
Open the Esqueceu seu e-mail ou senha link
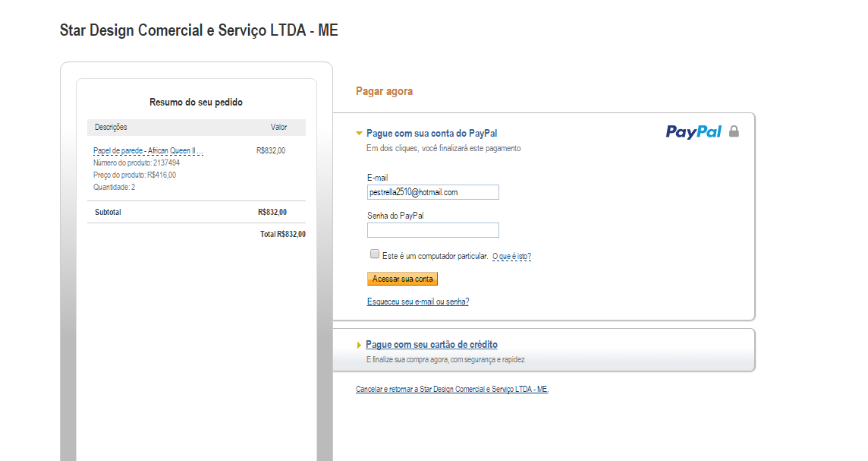tap(418, 302)
